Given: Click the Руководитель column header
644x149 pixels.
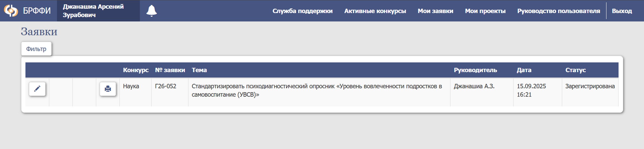Looking at the screenshot, I should tap(475, 70).
